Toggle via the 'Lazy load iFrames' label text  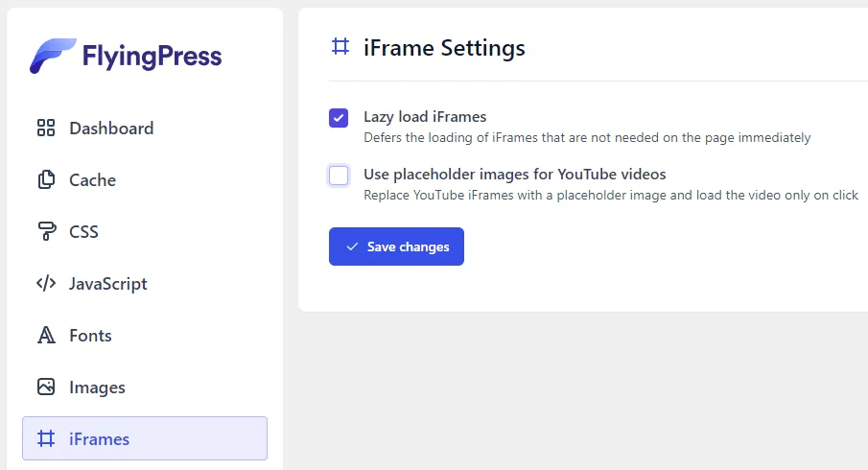[x=424, y=117]
